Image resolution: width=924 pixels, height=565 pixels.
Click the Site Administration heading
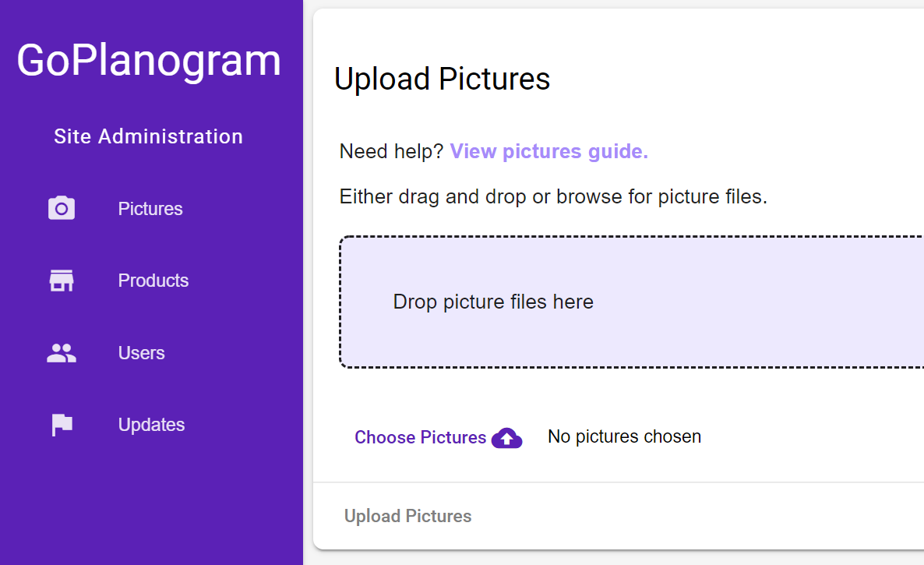pos(149,136)
